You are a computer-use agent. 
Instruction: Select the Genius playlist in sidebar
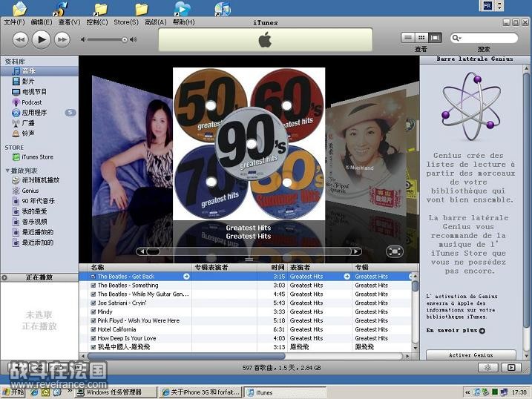(39, 191)
